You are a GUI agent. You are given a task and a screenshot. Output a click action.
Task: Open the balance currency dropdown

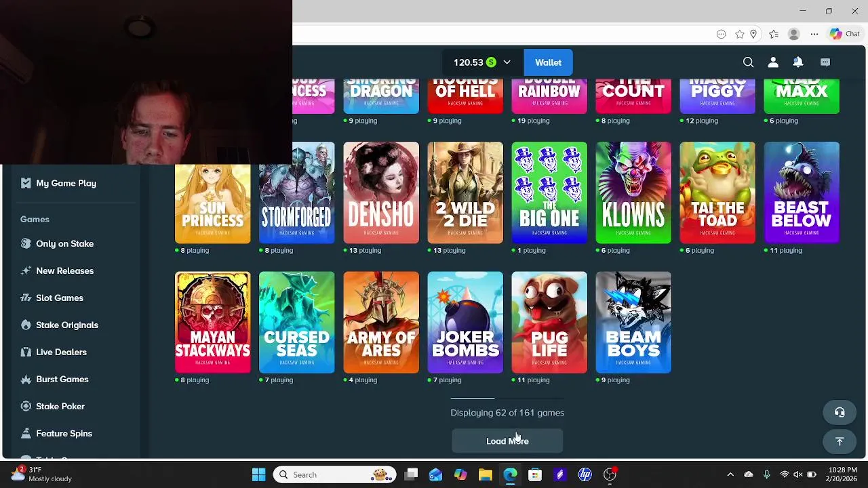pyautogui.click(x=483, y=62)
